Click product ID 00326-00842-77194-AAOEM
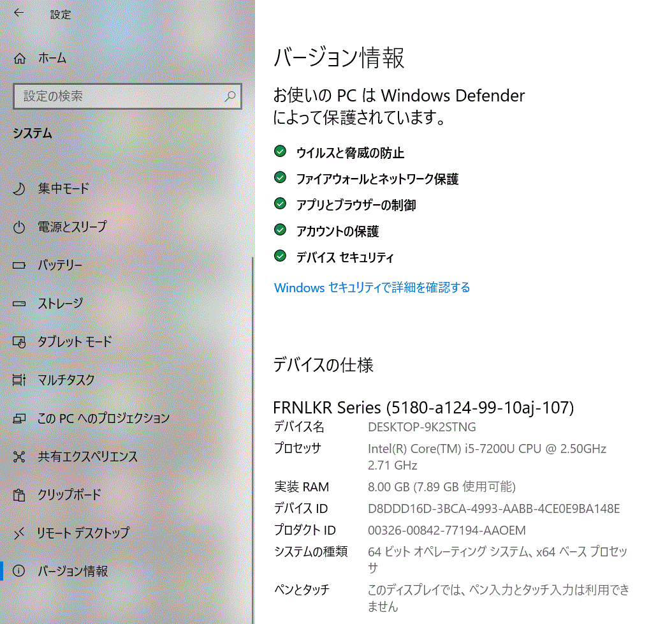 pos(446,530)
